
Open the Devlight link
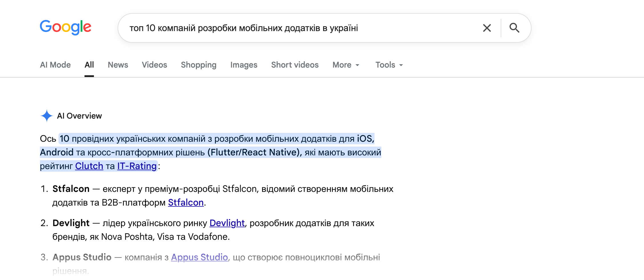pyautogui.click(x=227, y=223)
